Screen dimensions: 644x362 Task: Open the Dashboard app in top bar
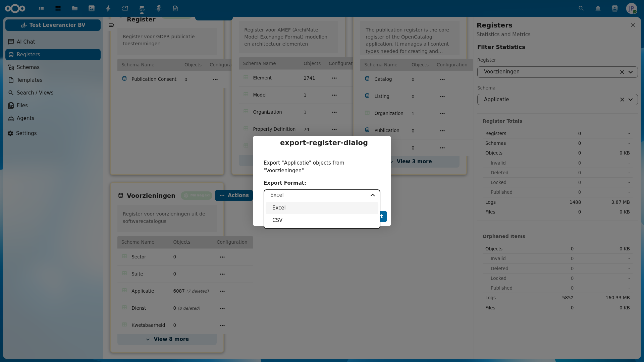pos(58,8)
